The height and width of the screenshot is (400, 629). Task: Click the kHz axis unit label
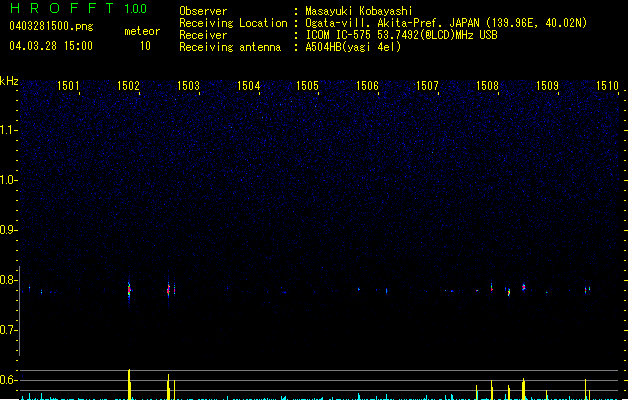(9, 81)
